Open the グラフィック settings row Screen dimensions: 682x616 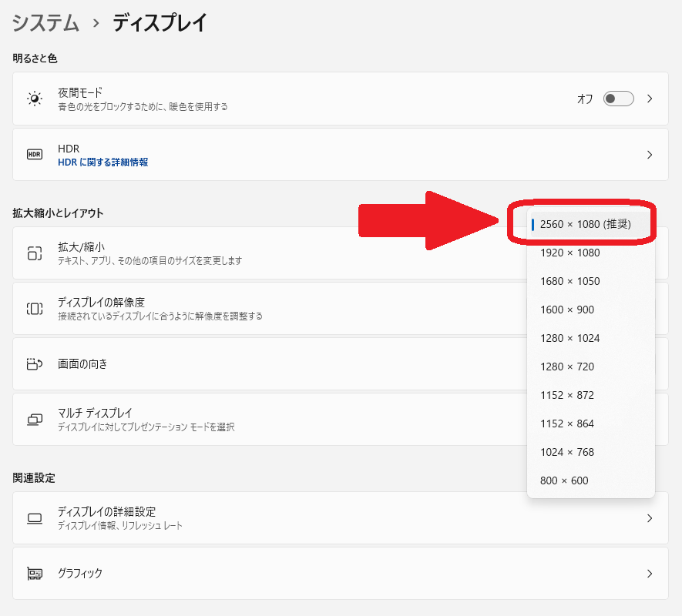(x=341, y=574)
